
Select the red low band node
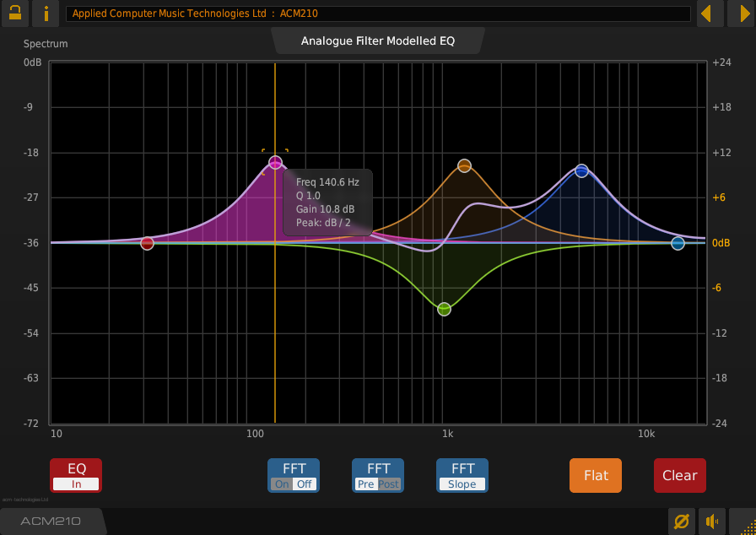(x=147, y=243)
